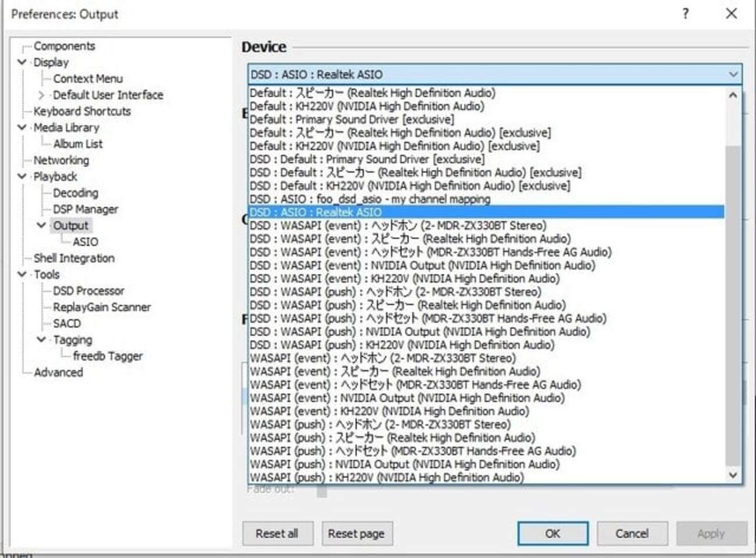Choose WASAPI (push) : KH220V device
This screenshot has width=756, height=558.
pyautogui.click(x=486, y=478)
